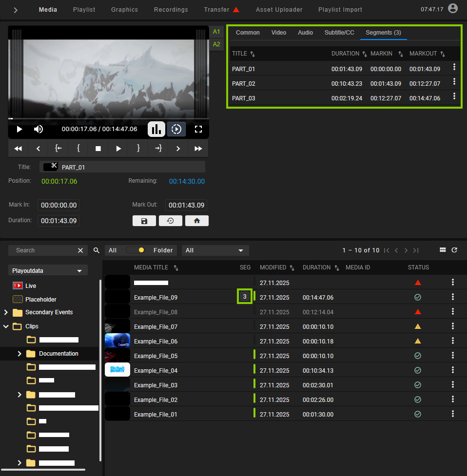Switch media list to grid view

[x=443, y=250]
